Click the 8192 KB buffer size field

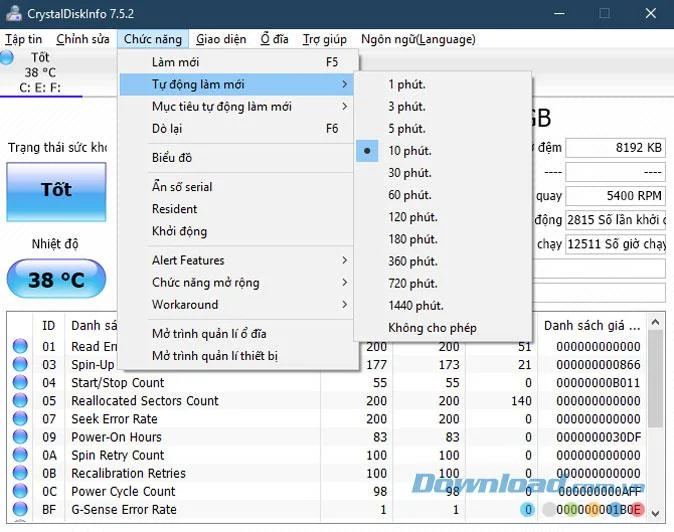616,148
